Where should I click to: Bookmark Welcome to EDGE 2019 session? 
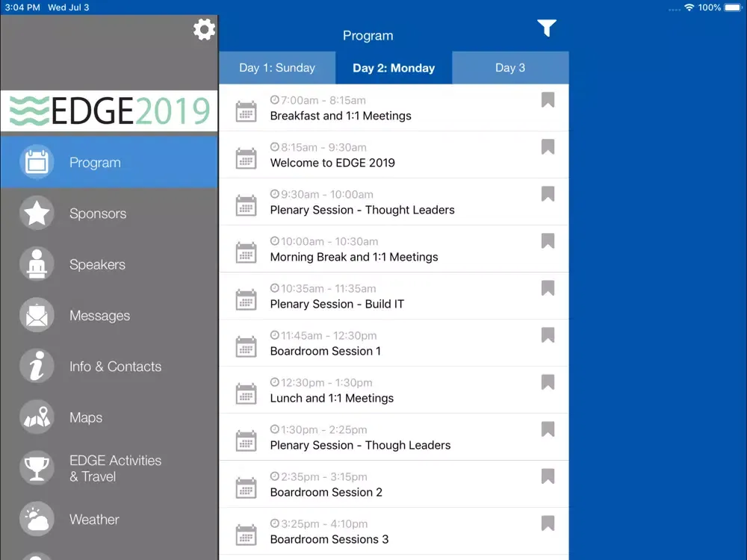coord(548,146)
